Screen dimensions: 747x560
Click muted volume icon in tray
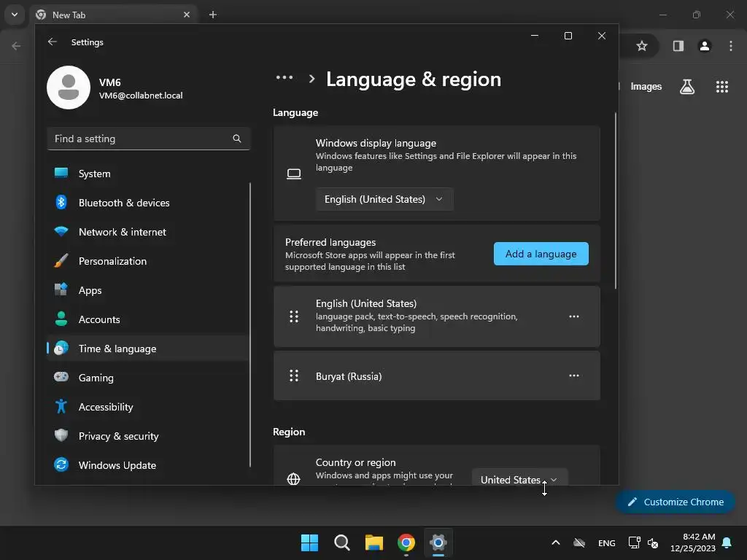coord(653,542)
